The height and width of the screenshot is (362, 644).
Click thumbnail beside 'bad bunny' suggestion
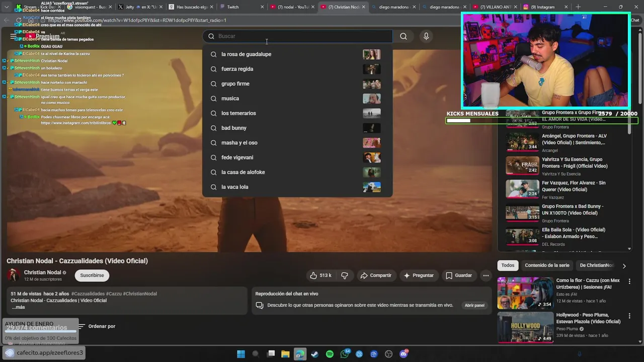(x=372, y=128)
